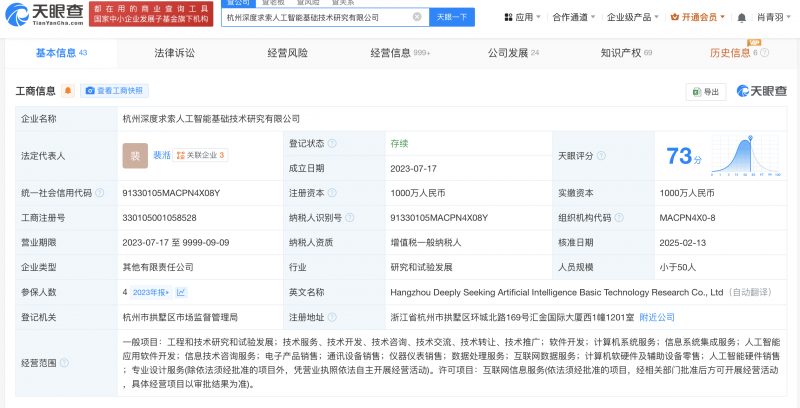Click the 1000万人民币 value under 实缴资本
800x408 pixels.
(x=687, y=193)
